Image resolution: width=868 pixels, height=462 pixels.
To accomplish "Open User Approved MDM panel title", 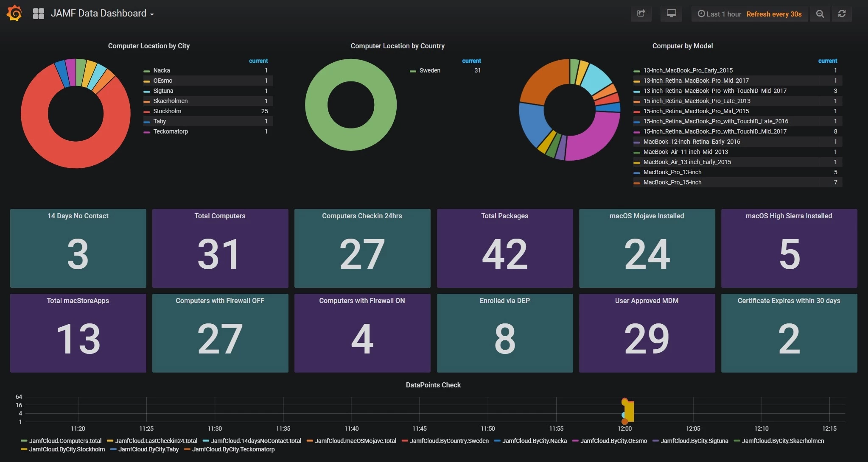I will click(x=647, y=301).
